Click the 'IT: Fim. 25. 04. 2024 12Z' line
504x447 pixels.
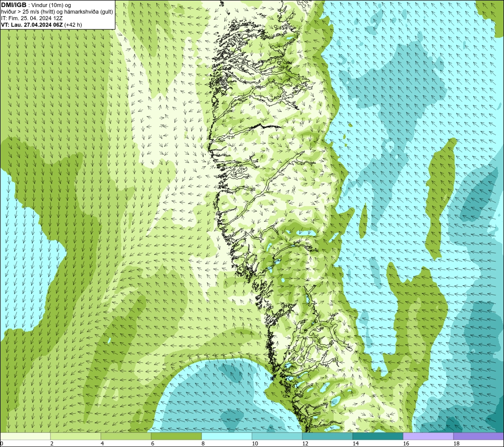(32, 18)
